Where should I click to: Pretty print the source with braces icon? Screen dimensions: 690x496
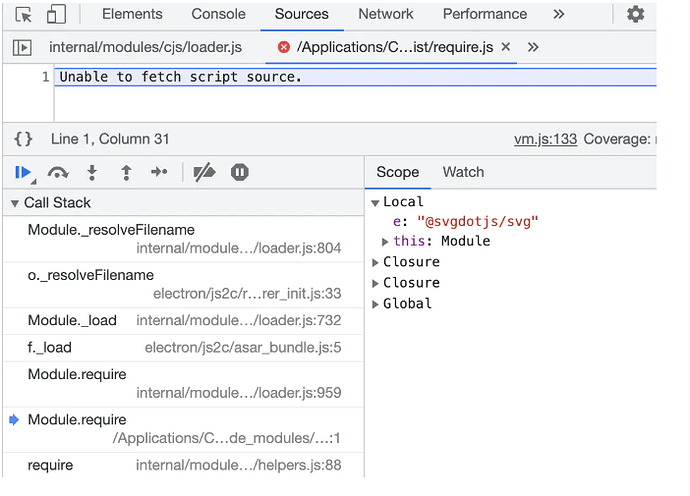coord(24,139)
